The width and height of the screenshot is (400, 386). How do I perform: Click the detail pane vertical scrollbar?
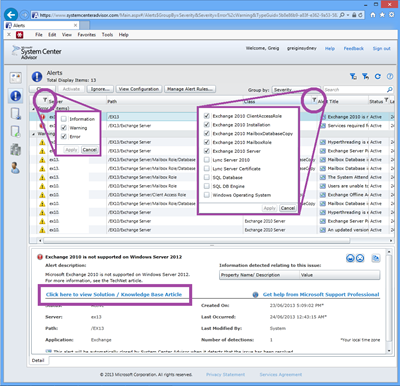[x=389, y=298]
